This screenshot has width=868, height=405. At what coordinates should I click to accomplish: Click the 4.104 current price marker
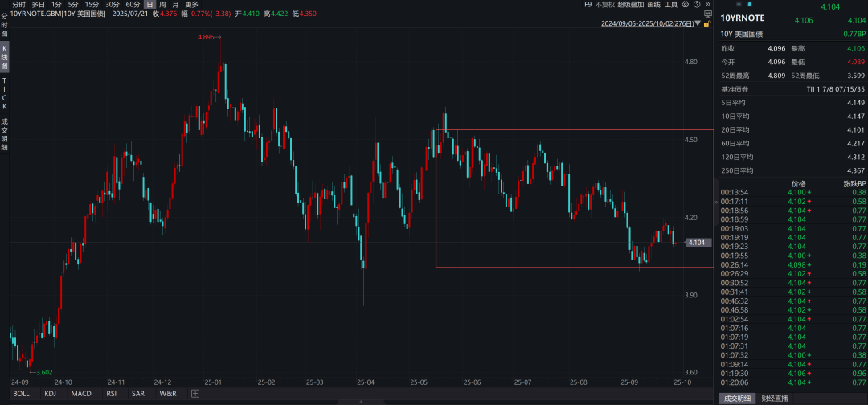[x=698, y=242]
